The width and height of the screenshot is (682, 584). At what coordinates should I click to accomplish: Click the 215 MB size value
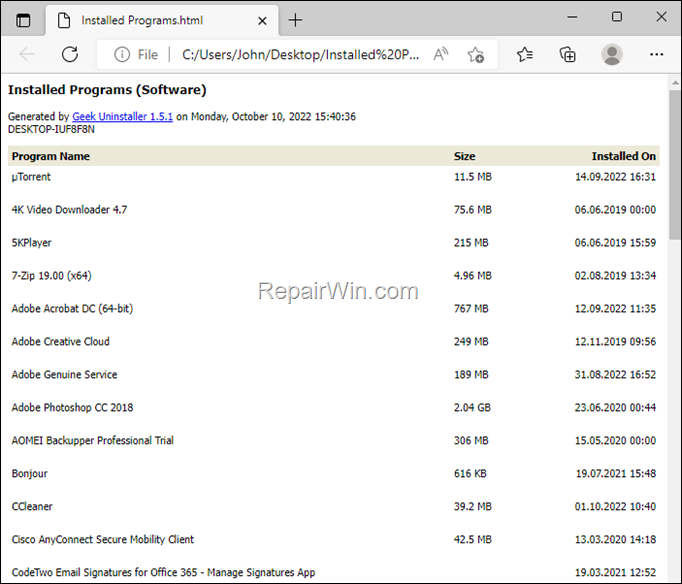tap(471, 243)
